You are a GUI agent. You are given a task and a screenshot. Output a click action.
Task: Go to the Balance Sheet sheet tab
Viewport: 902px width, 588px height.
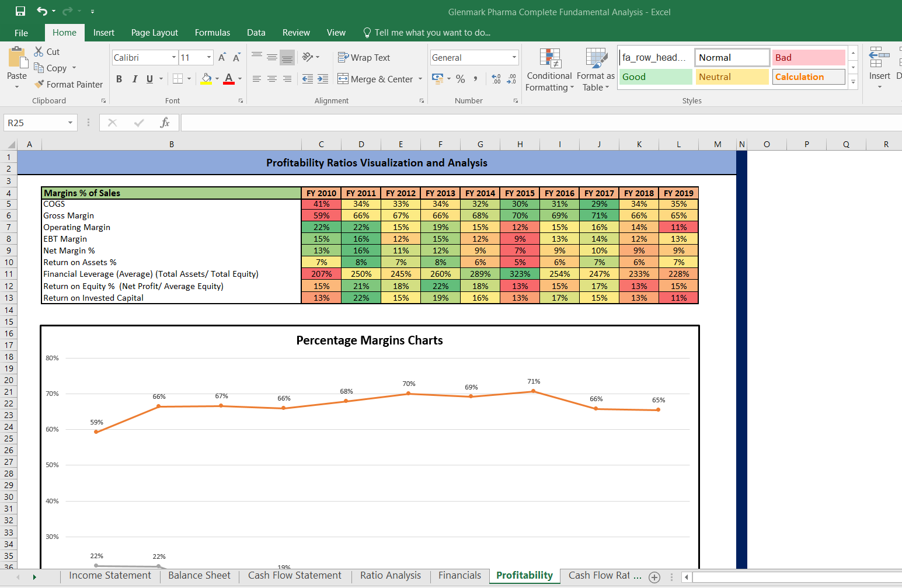[200, 576]
